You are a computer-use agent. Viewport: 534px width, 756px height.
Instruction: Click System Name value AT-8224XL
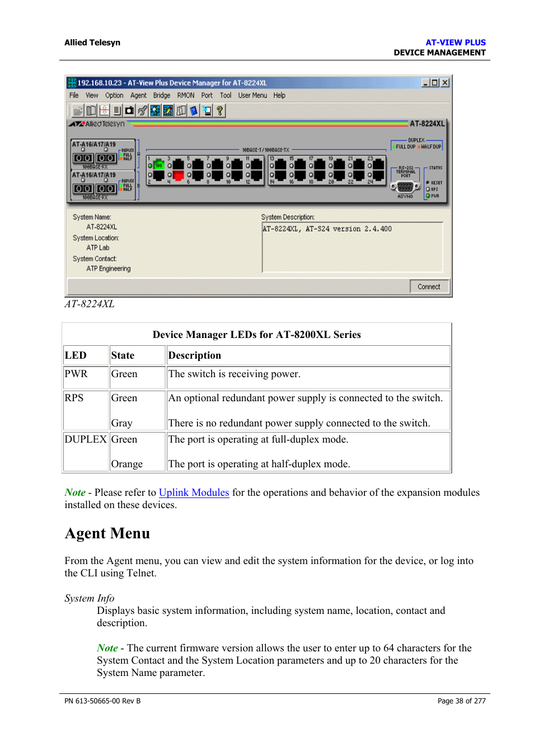(102, 227)
